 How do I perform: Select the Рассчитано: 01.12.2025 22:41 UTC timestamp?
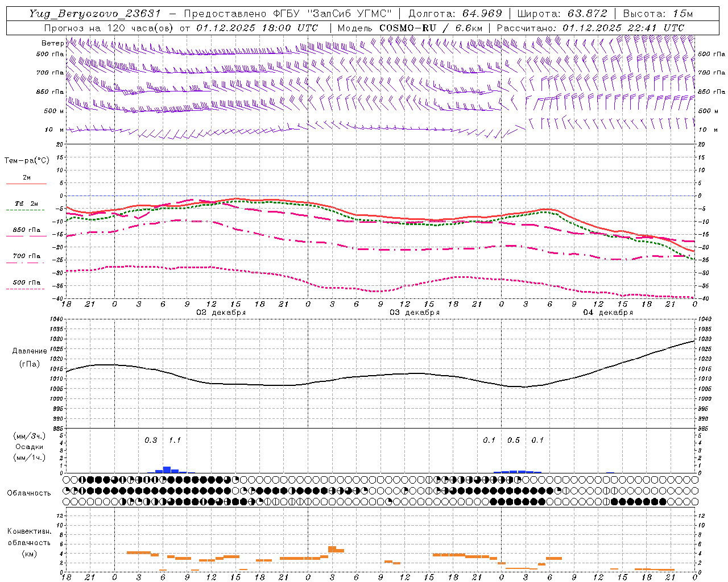coord(590,27)
